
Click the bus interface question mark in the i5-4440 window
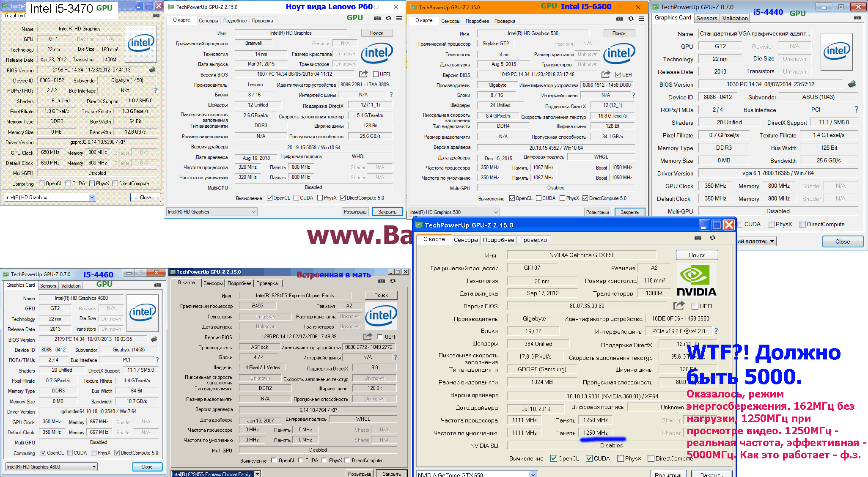coord(857,110)
